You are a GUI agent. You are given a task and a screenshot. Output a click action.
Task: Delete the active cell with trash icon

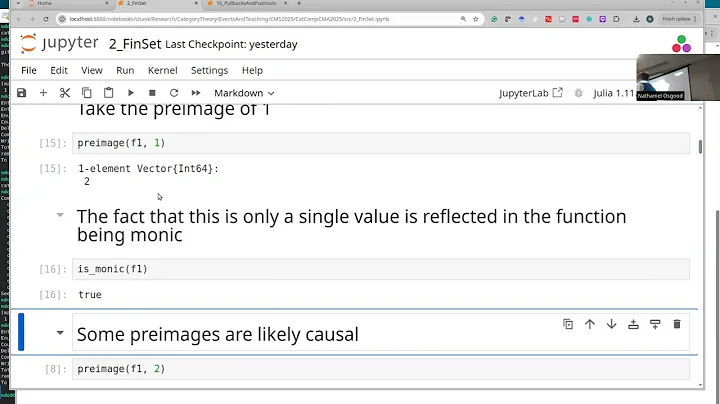click(x=677, y=324)
